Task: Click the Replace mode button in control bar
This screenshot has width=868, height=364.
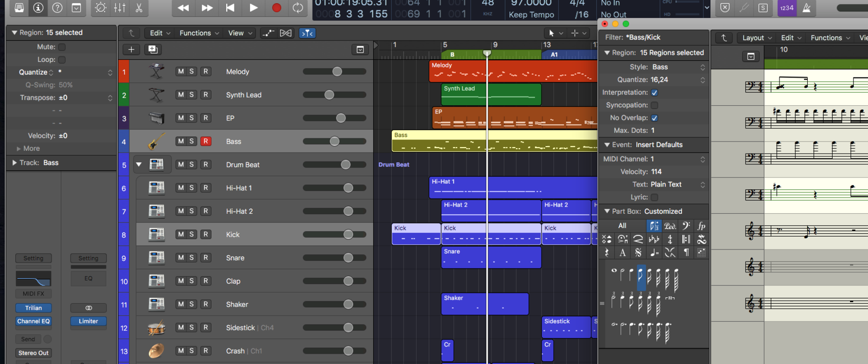Action: (x=725, y=8)
